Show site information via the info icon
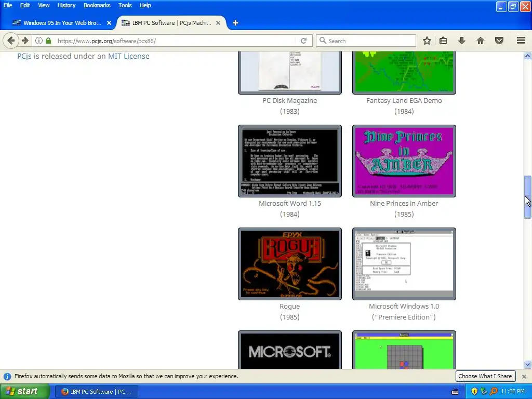Screen dimensions: 532x399 [x=39, y=41]
